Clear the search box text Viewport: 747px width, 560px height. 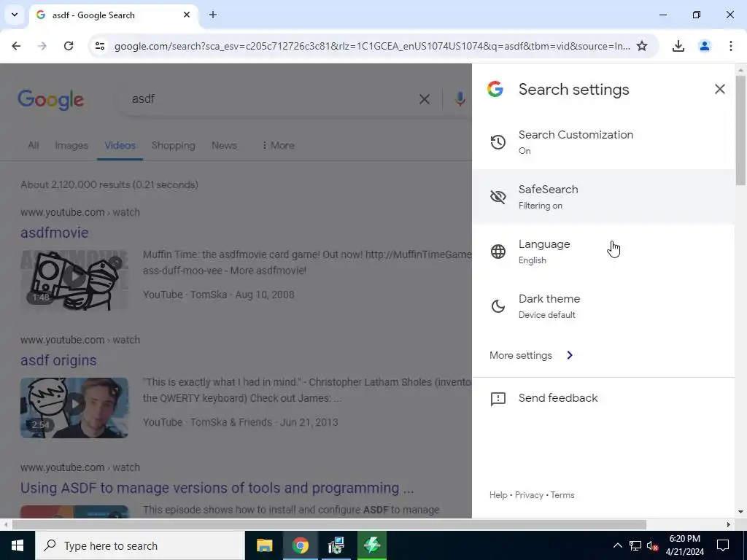pyautogui.click(x=424, y=99)
